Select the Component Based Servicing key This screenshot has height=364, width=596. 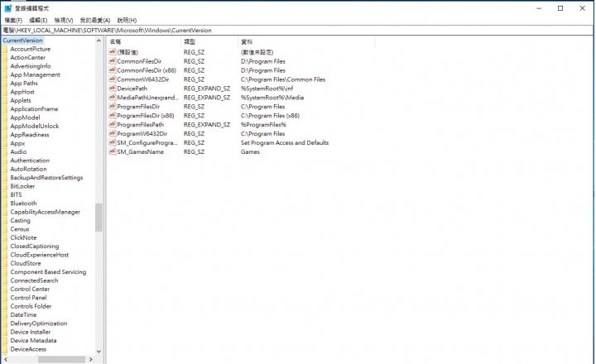tap(48, 272)
